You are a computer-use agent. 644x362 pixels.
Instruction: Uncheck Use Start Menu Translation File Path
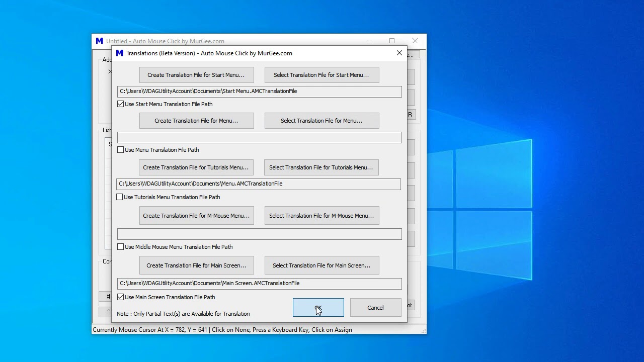pyautogui.click(x=121, y=104)
